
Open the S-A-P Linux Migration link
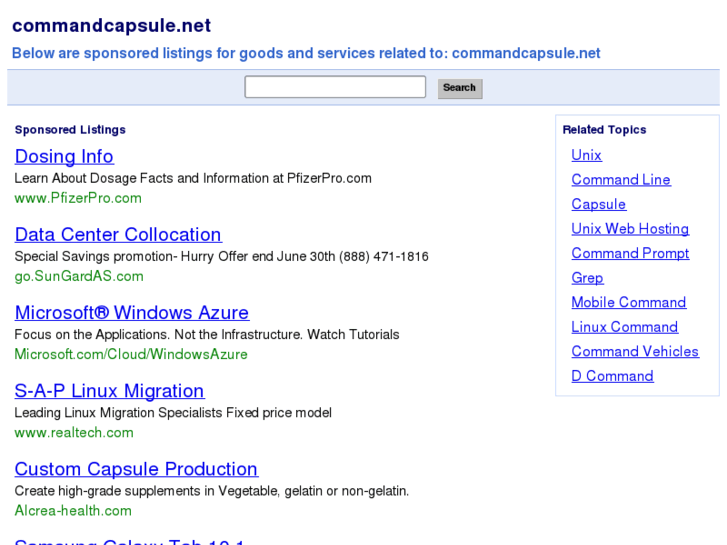(x=109, y=391)
